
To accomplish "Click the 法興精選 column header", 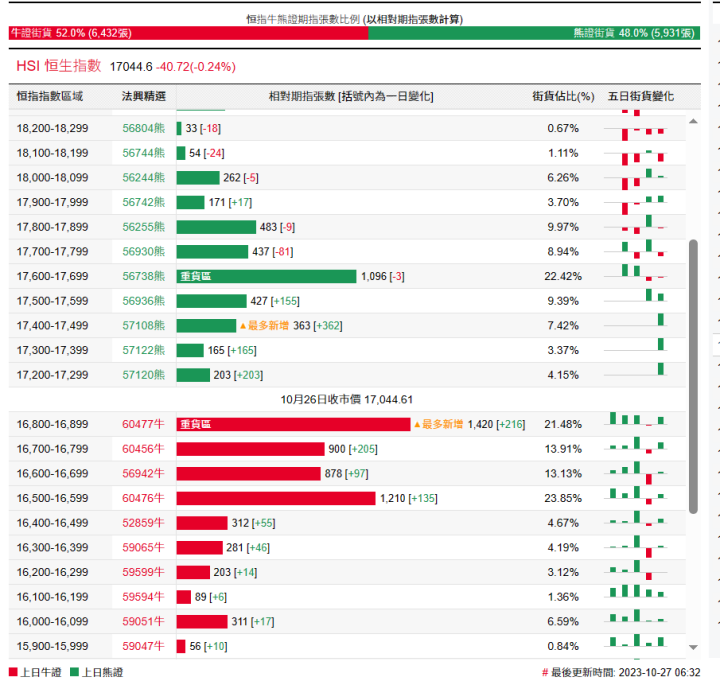I will [x=143, y=97].
